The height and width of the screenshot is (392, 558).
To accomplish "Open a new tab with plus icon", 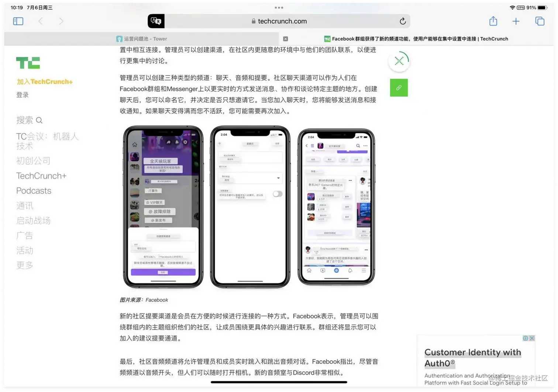I will [x=516, y=21].
